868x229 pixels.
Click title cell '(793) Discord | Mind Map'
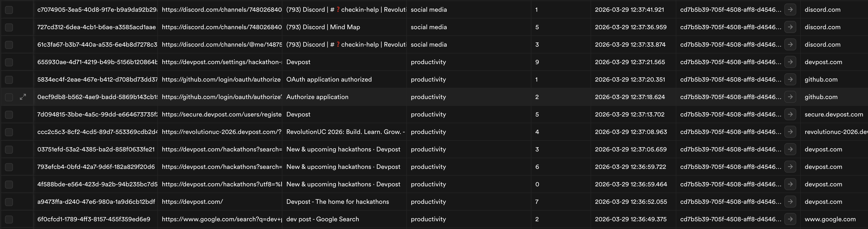(344, 27)
